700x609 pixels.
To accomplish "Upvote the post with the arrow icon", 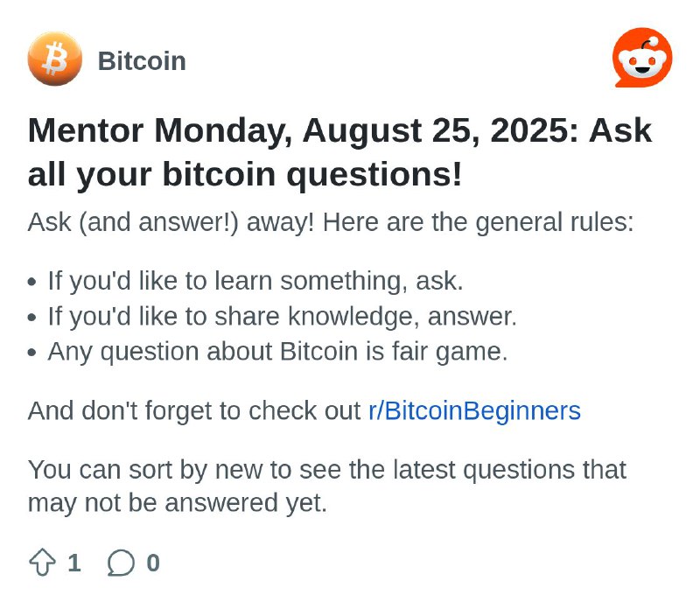I will [x=42, y=563].
